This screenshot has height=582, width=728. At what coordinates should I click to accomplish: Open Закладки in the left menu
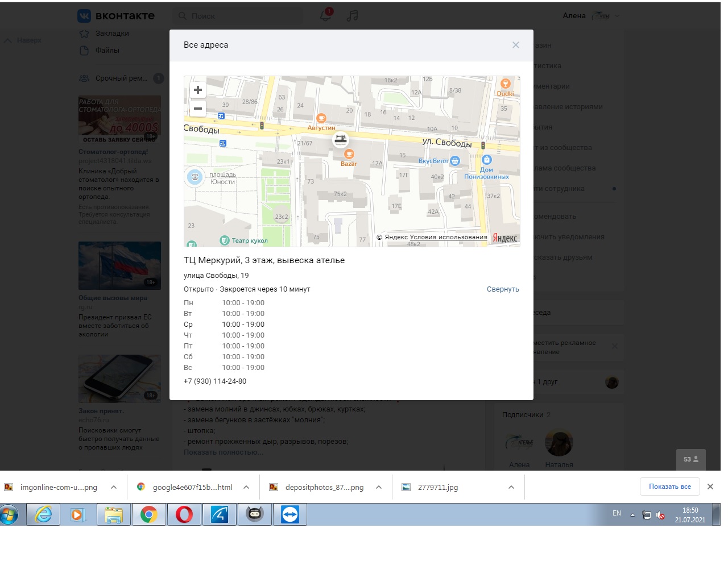tap(112, 34)
